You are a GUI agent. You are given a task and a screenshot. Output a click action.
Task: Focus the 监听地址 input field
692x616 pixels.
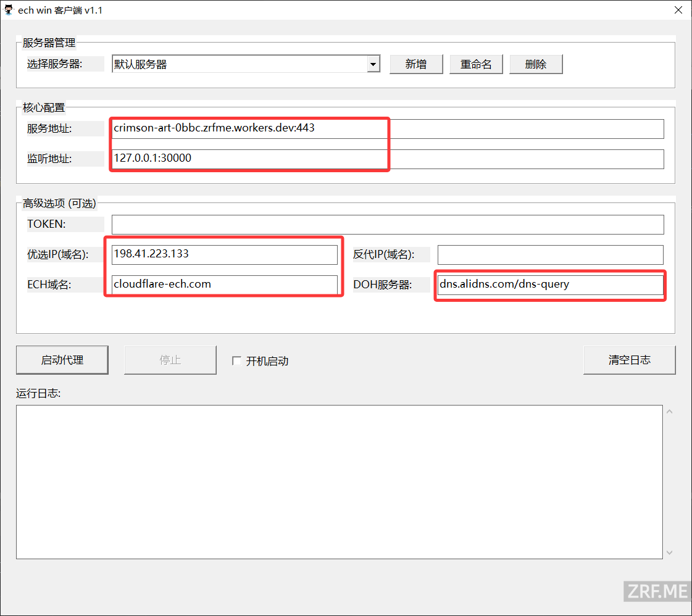pyautogui.click(x=388, y=159)
